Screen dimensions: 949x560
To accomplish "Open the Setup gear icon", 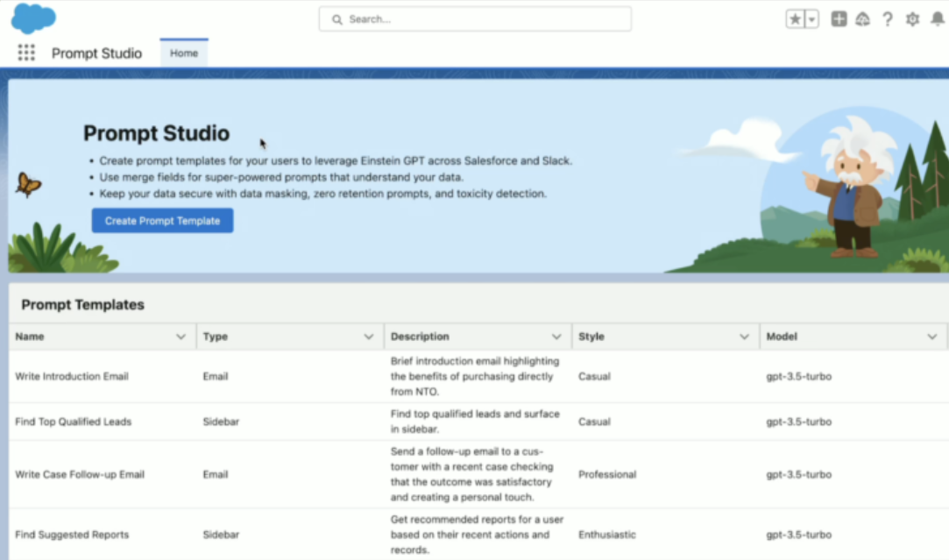I will pos(912,19).
